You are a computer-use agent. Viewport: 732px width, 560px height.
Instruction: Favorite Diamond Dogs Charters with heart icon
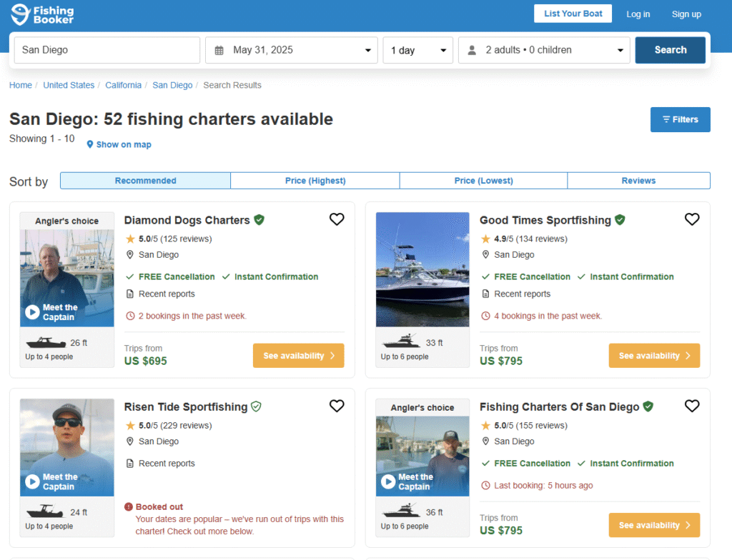[x=337, y=219]
